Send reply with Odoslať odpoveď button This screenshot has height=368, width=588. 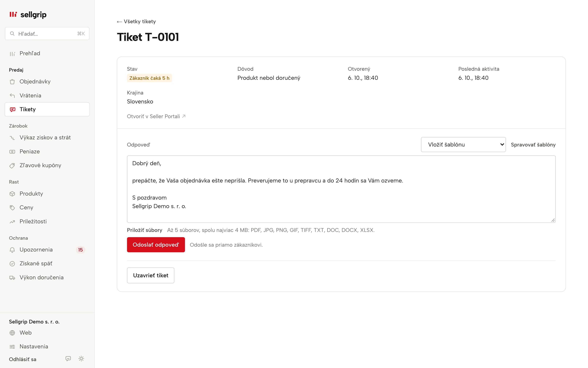coord(156,245)
